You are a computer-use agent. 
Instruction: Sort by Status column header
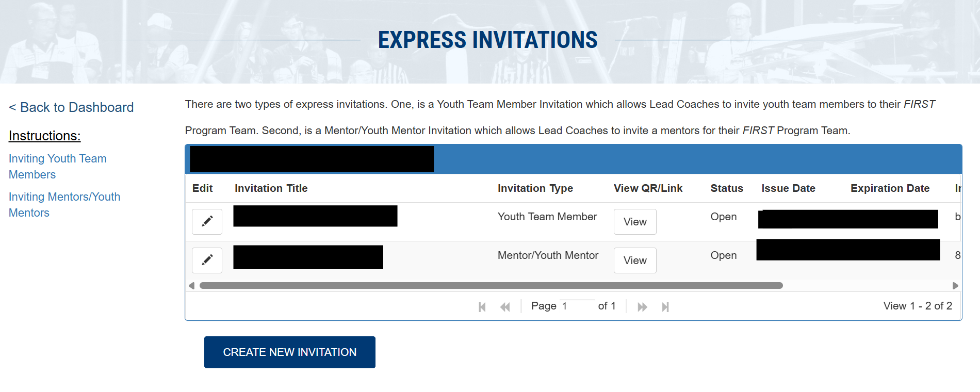coord(727,188)
